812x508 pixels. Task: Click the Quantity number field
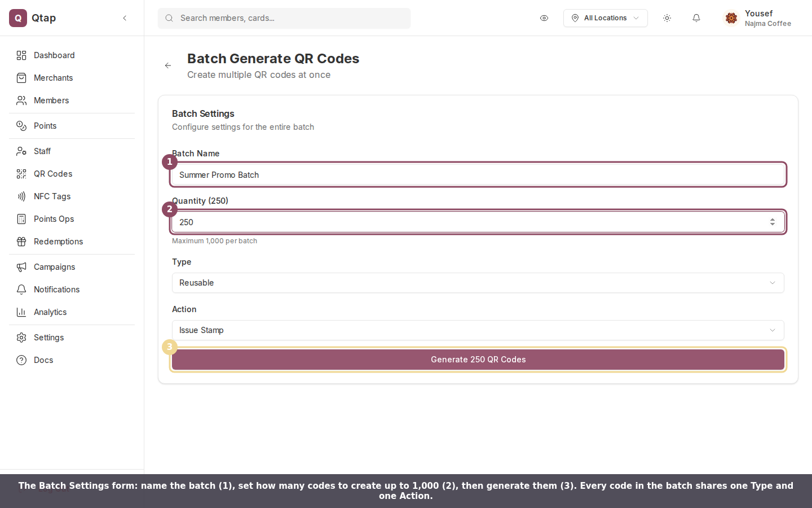click(478, 222)
